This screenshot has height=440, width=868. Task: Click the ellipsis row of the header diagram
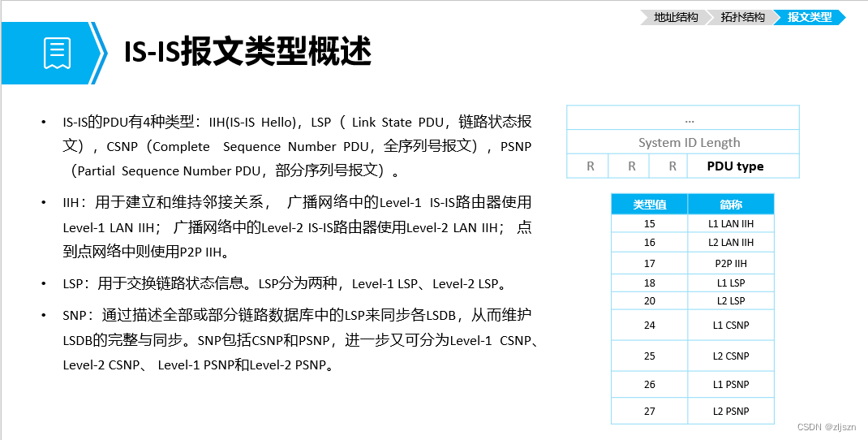683,118
